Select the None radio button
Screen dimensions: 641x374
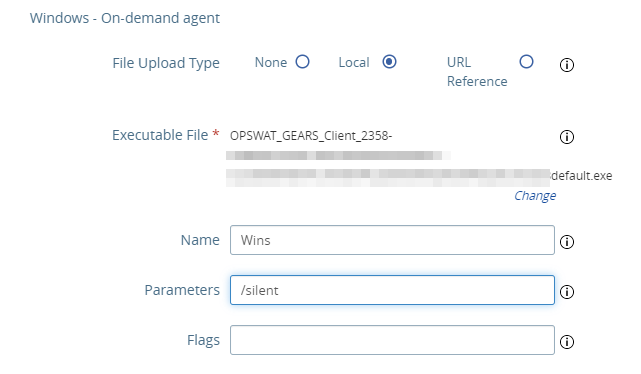303,62
